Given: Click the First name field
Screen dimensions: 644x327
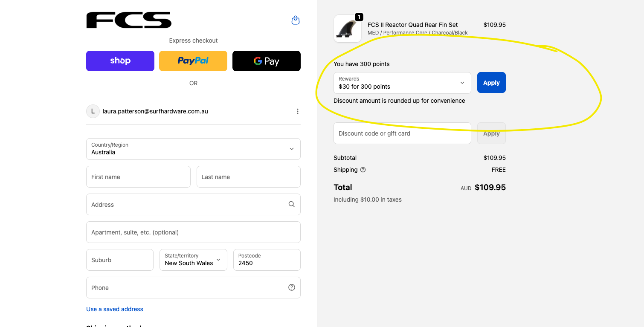Looking at the screenshot, I should pyautogui.click(x=138, y=177).
